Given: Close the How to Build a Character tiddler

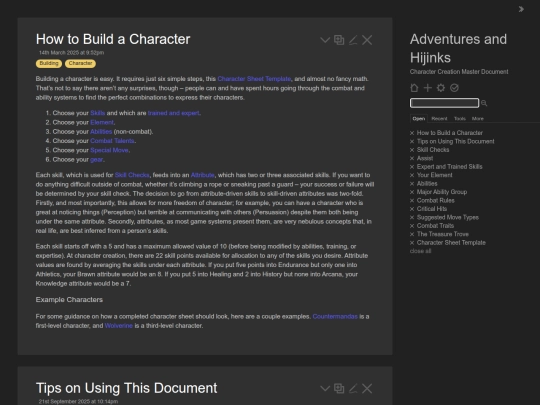Looking at the screenshot, I should click(x=367, y=40).
